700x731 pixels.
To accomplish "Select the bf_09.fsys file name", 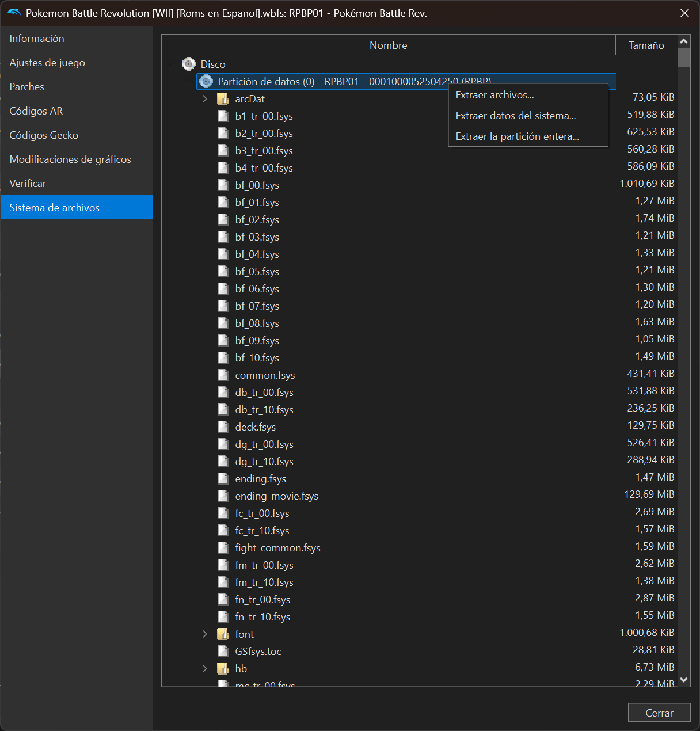I will click(x=257, y=340).
